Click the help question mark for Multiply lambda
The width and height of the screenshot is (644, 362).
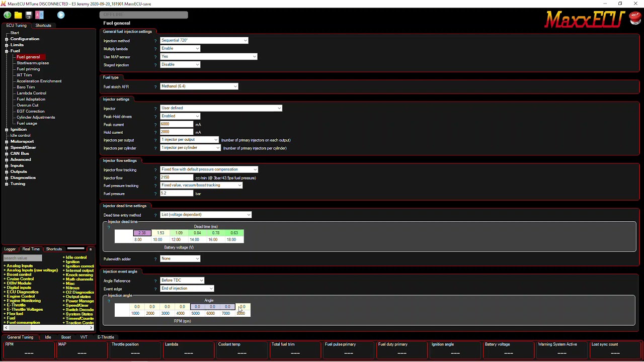tap(155, 49)
